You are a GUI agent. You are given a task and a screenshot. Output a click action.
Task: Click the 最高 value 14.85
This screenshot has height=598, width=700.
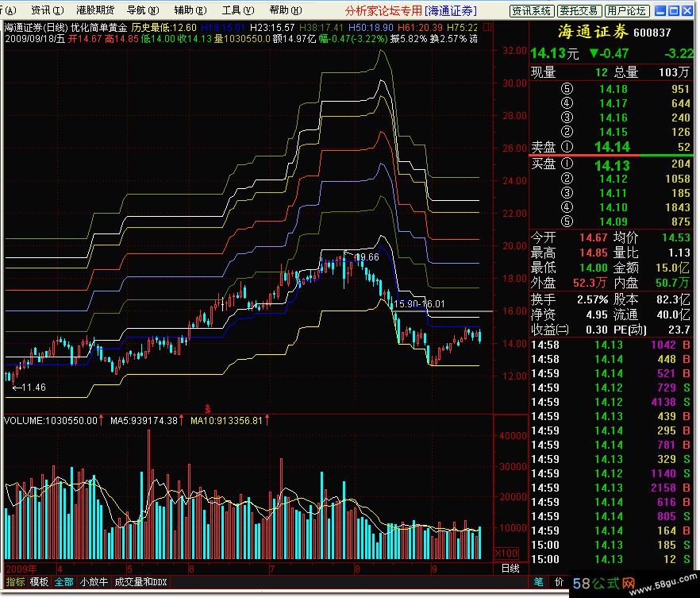tap(594, 253)
